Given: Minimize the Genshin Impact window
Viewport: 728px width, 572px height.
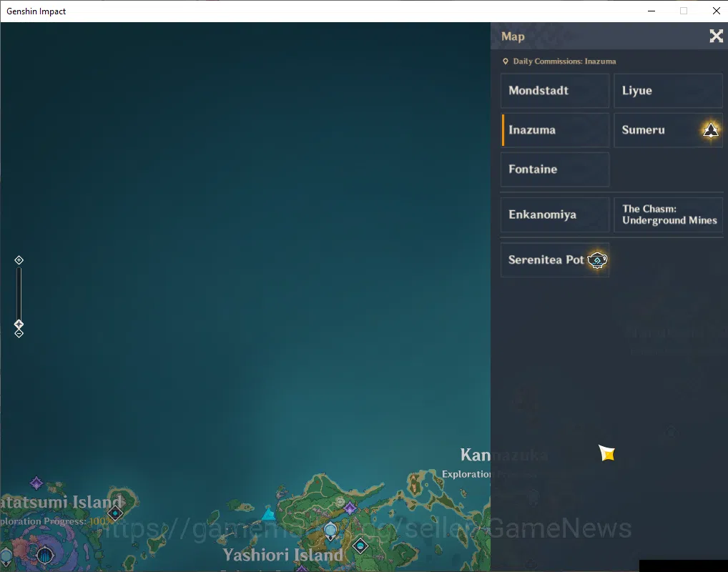Looking at the screenshot, I should [651, 11].
